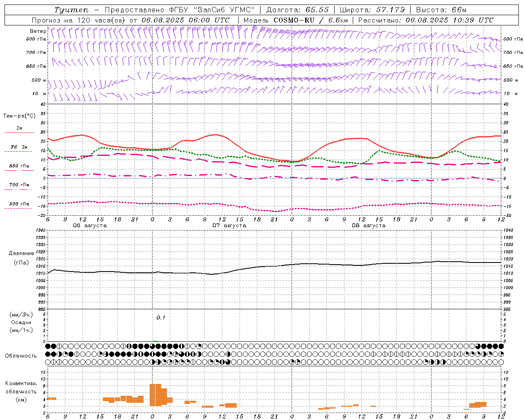Click the station name "Tyumen" in the header
This screenshot has height=420, width=525.
tap(71, 10)
